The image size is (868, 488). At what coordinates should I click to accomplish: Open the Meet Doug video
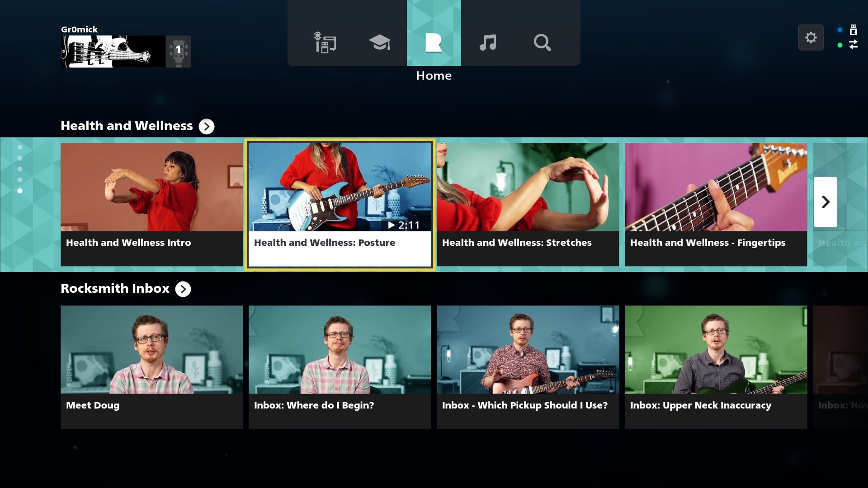152,367
